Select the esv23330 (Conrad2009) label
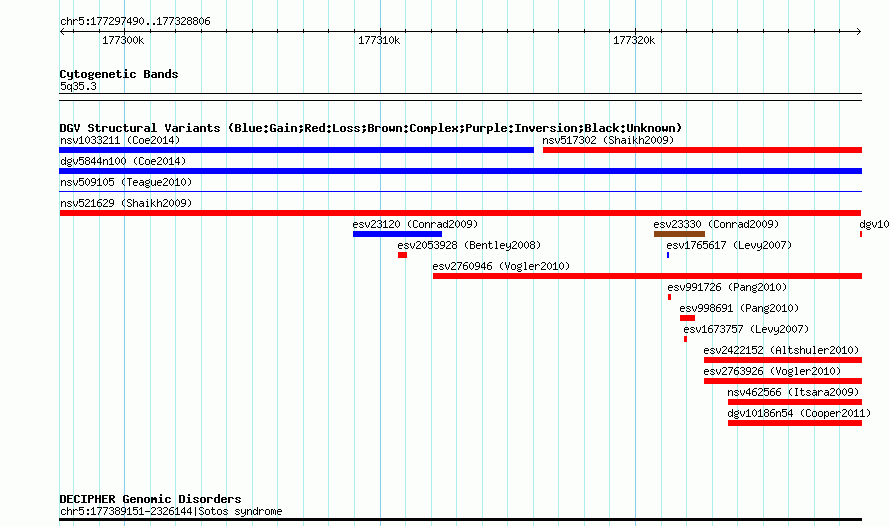Viewport: 890px width, 526px height. 716,224
